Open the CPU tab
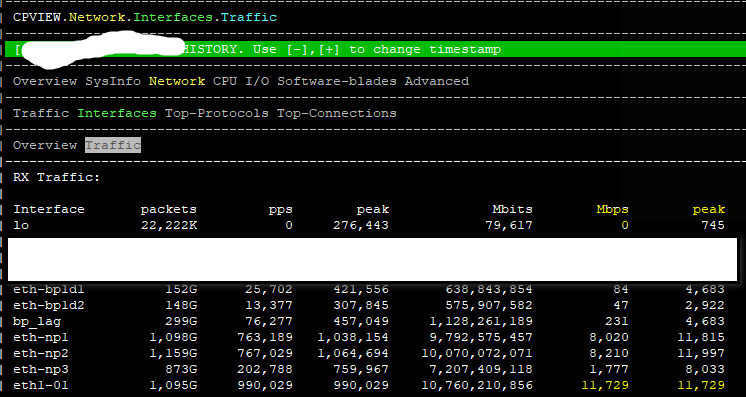Image resolution: width=746 pixels, height=397 pixels. 225,81
